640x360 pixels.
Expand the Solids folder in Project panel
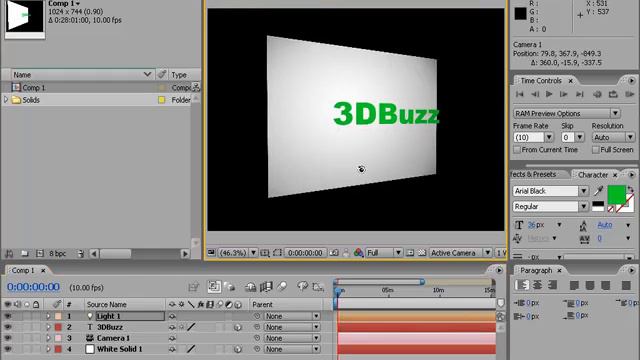point(6,100)
